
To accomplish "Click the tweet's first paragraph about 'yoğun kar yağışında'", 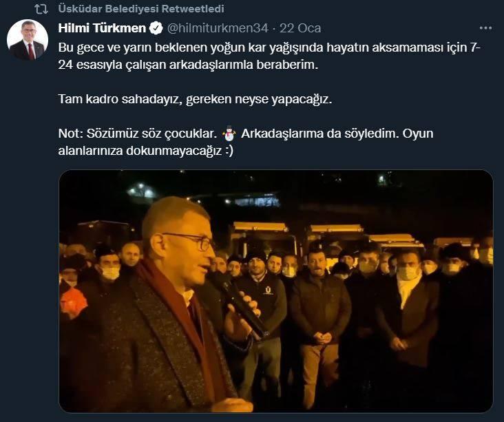I will coord(269,56).
